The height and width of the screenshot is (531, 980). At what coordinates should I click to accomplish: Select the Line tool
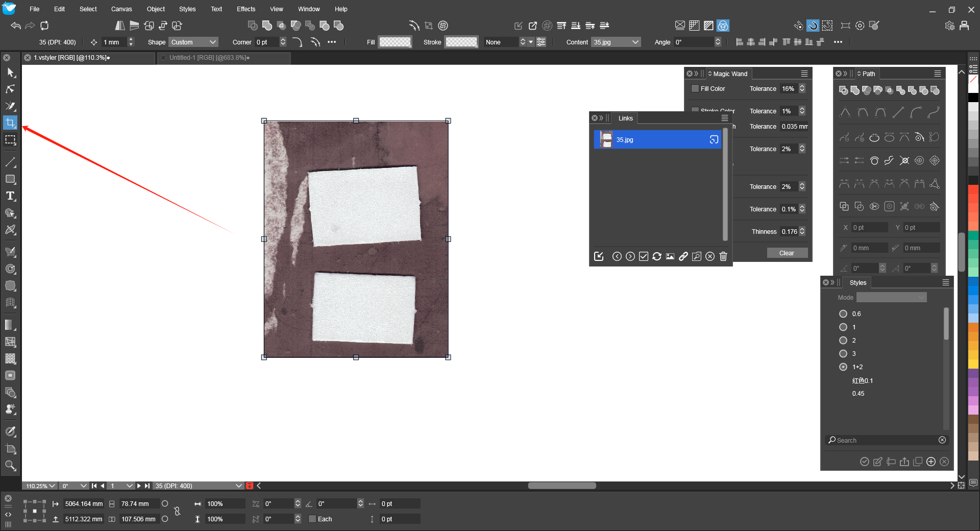point(10,162)
